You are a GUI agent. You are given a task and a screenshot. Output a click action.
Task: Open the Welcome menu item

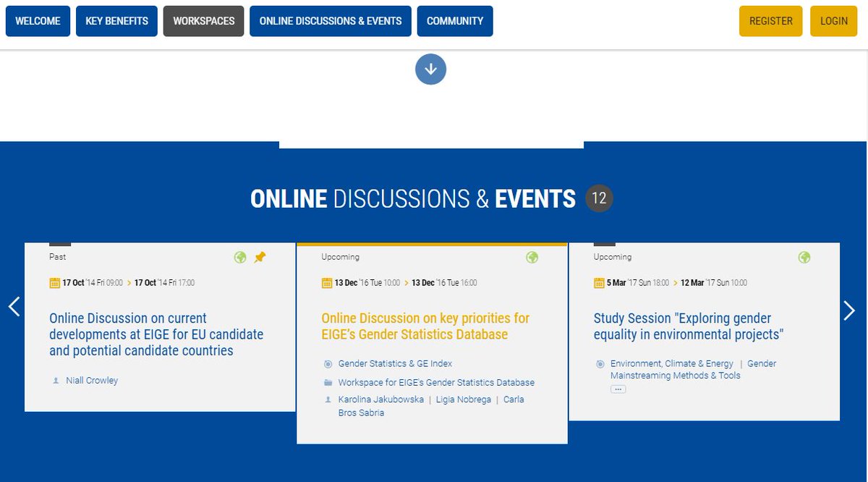38,21
